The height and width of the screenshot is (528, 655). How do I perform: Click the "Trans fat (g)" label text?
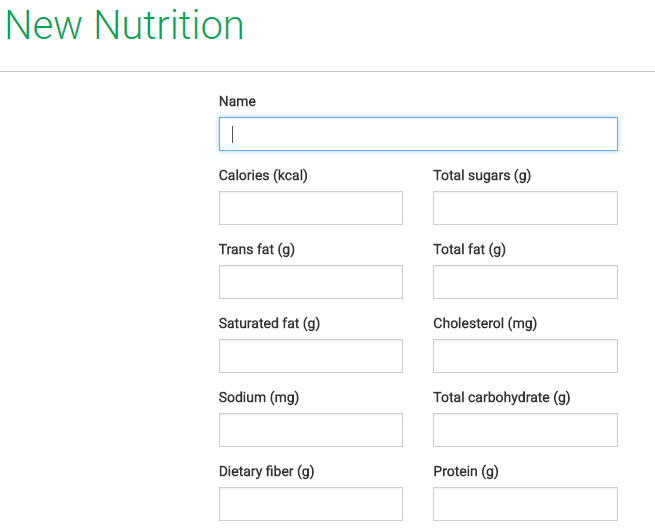[257, 249]
